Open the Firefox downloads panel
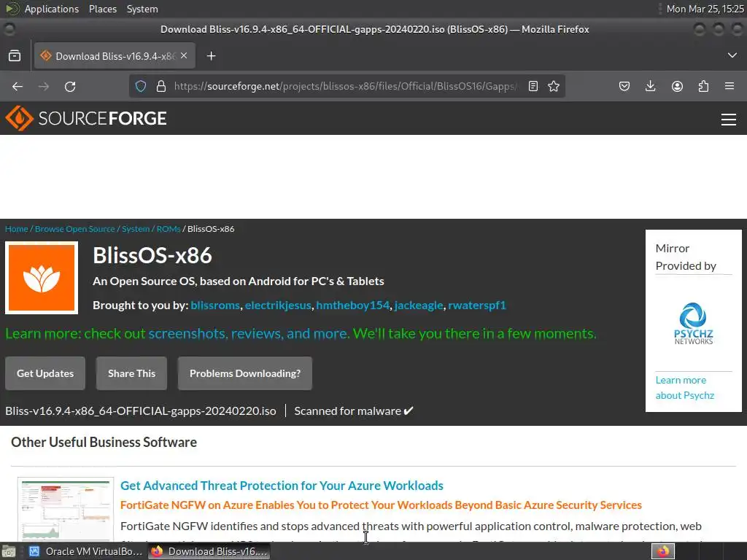747x560 pixels. (650, 86)
